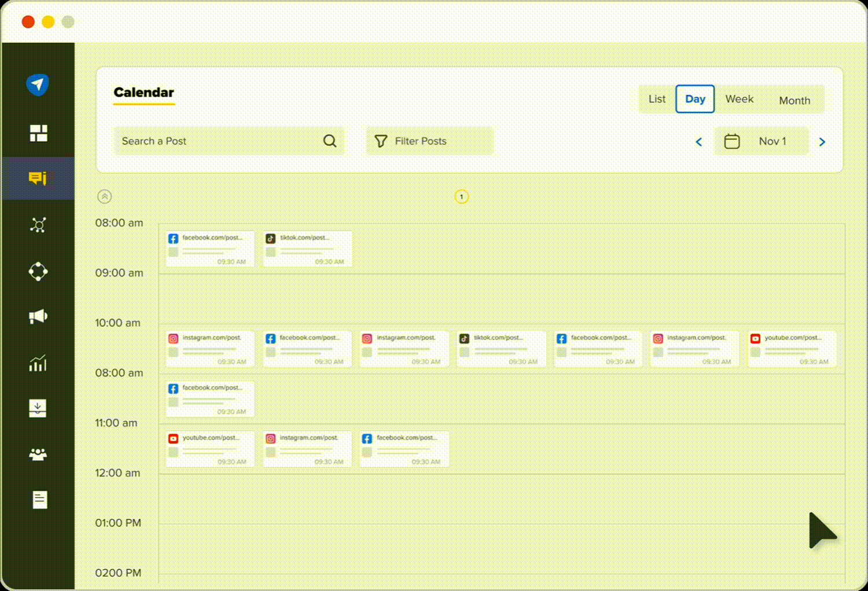Select the yellow posts chat icon
The width and height of the screenshot is (868, 591).
pos(38,178)
